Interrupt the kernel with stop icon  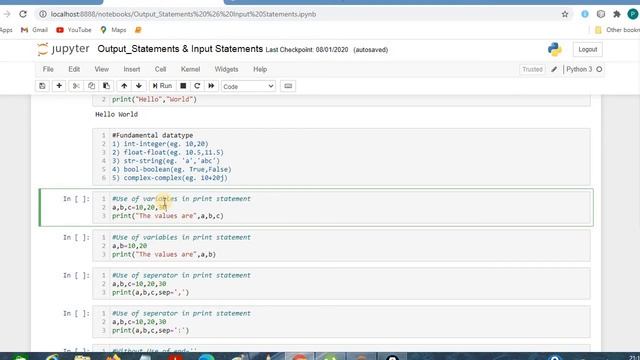click(183, 86)
